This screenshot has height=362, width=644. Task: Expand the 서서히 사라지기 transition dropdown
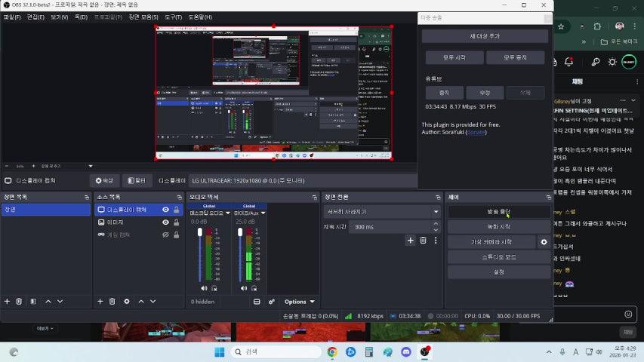[x=436, y=212]
